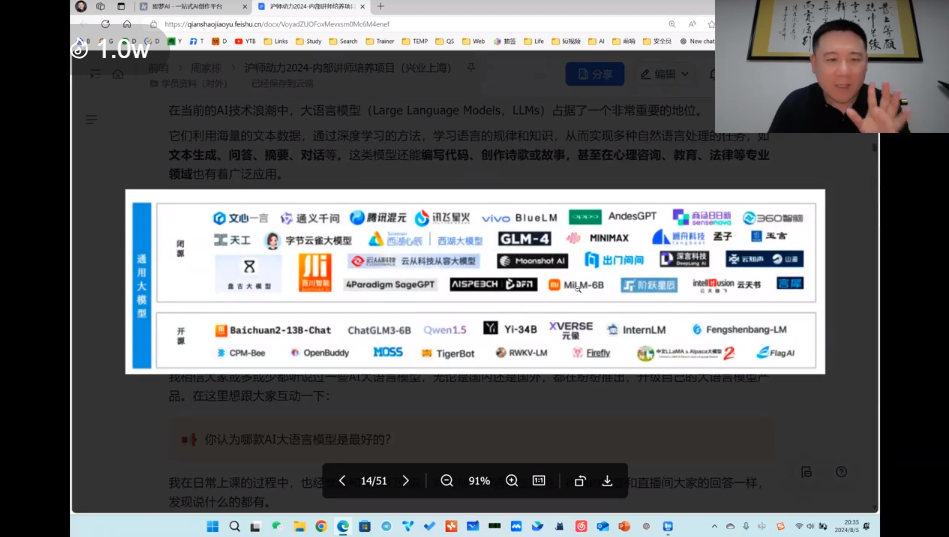Viewport: 949px width, 537px height.
Task: Open the tab actions menu icon
Action: [121, 6]
